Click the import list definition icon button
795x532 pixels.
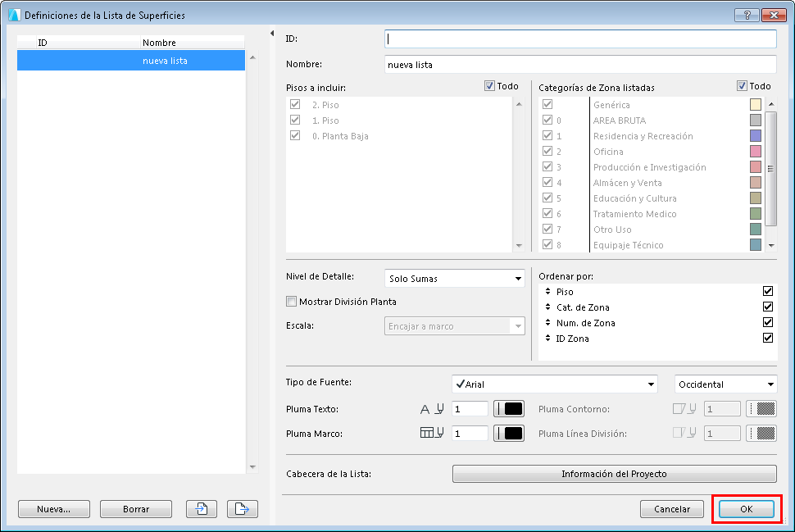(x=202, y=509)
